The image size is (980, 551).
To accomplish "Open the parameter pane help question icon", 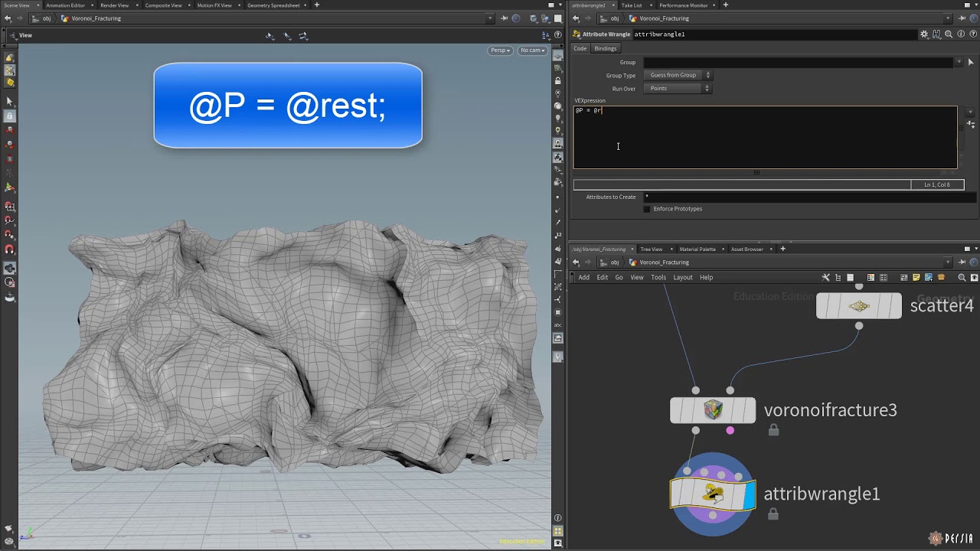I will coord(972,34).
